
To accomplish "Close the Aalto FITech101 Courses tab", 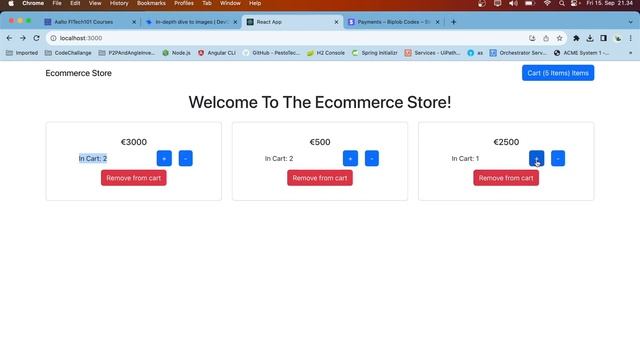I will [134, 22].
